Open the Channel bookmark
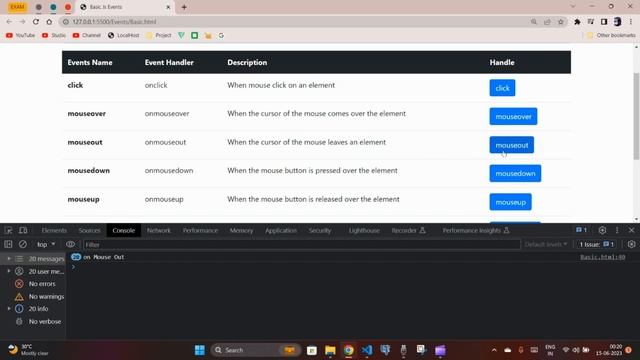640x360 pixels. [87, 36]
